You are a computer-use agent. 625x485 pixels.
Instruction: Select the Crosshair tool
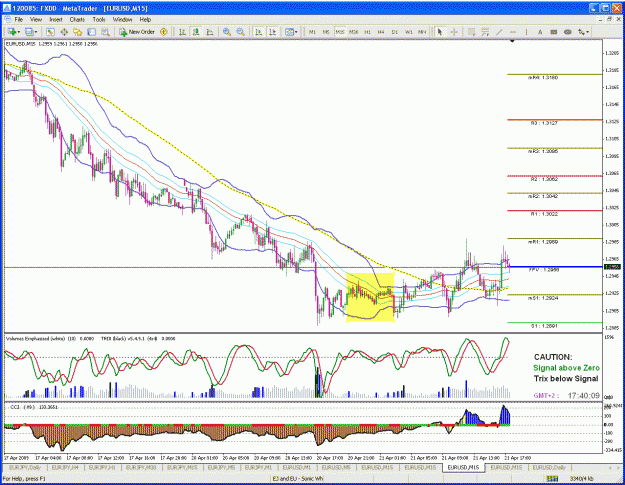coord(454,32)
